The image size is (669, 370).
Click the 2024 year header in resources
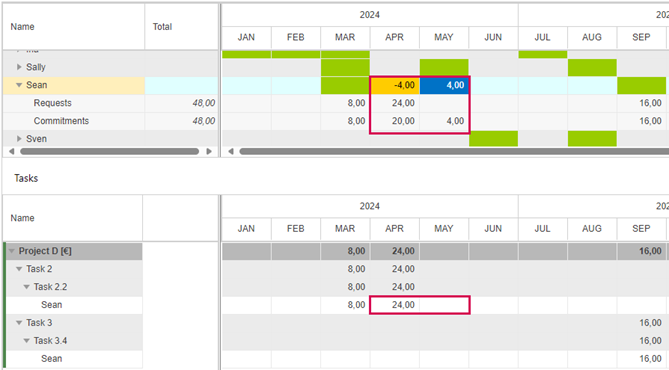tap(369, 15)
